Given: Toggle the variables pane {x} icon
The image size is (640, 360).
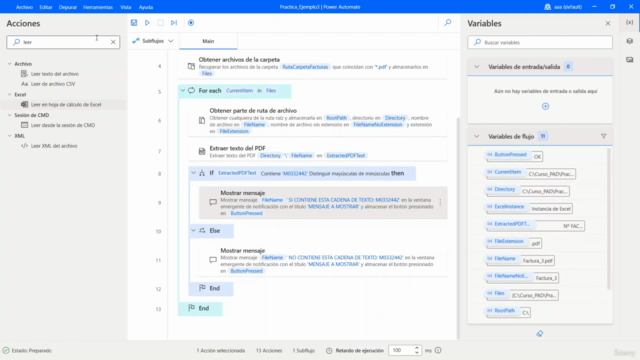Looking at the screenshot, I should (630, 22).
